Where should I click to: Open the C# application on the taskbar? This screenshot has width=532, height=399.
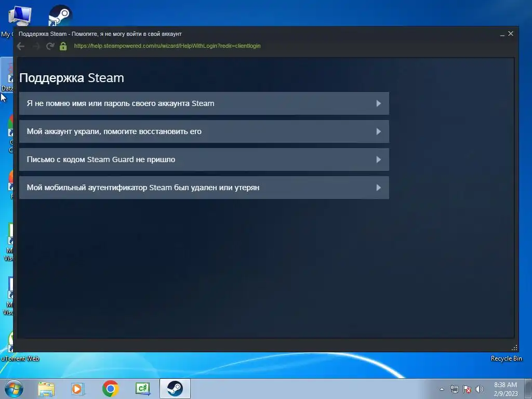click(142, 389)
